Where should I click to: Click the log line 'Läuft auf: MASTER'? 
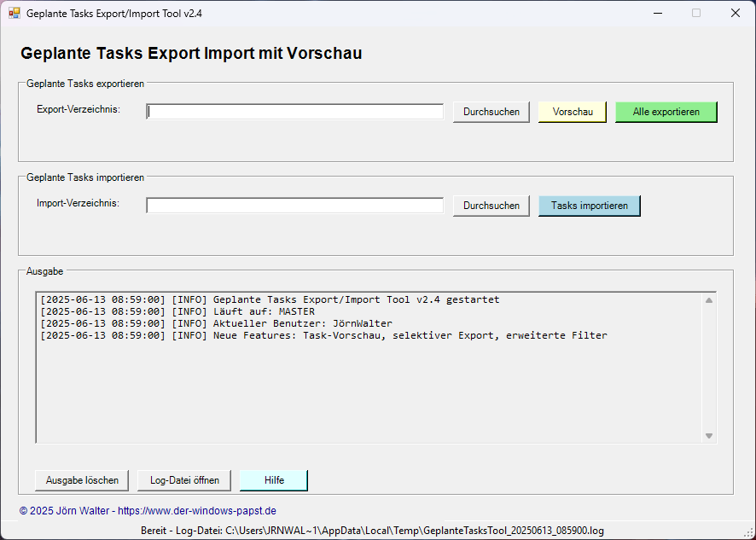click(x=177, y=311)
